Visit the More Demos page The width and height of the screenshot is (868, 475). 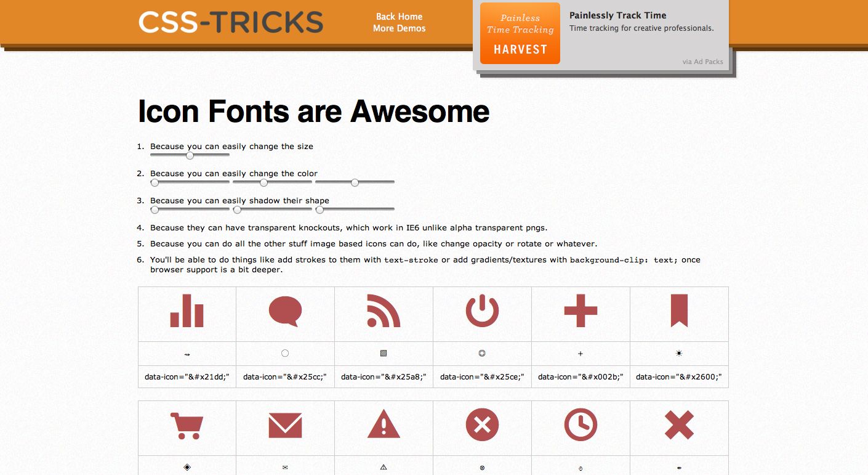399,28
